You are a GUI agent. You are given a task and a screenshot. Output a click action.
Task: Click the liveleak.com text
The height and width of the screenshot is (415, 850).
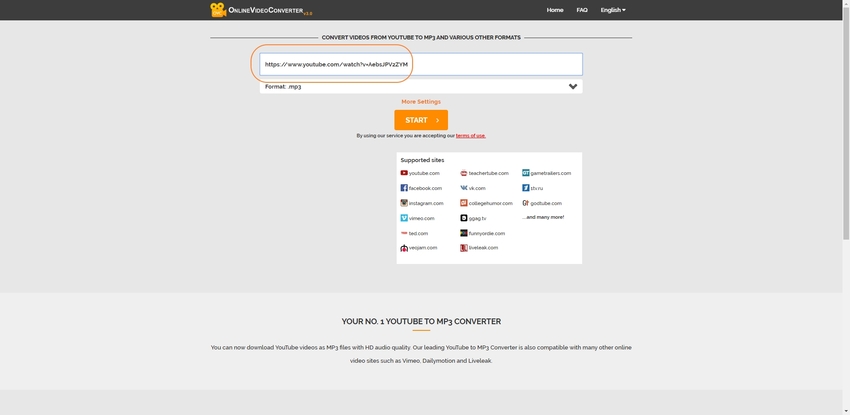pyautogui.click(x=484, y=248)
